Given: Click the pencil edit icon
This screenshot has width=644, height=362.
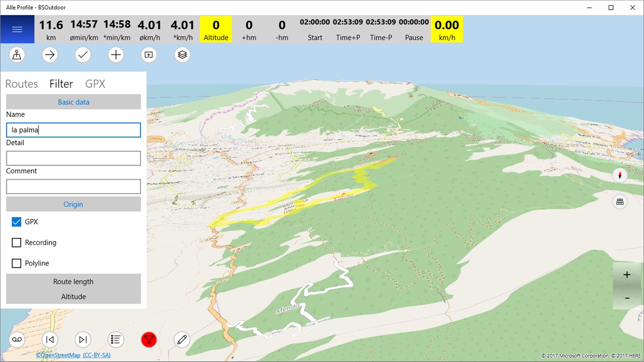Looking at the screenshot, I should pos(182,340).
